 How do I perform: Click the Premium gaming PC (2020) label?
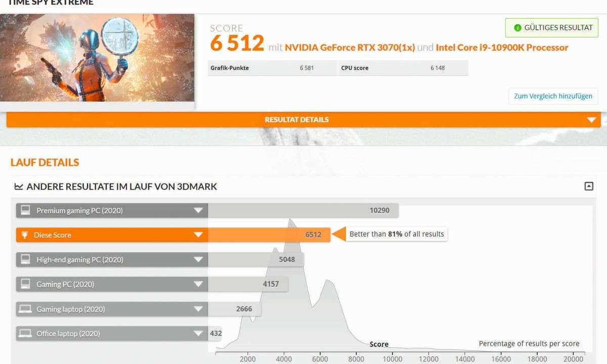pos(79,210)
